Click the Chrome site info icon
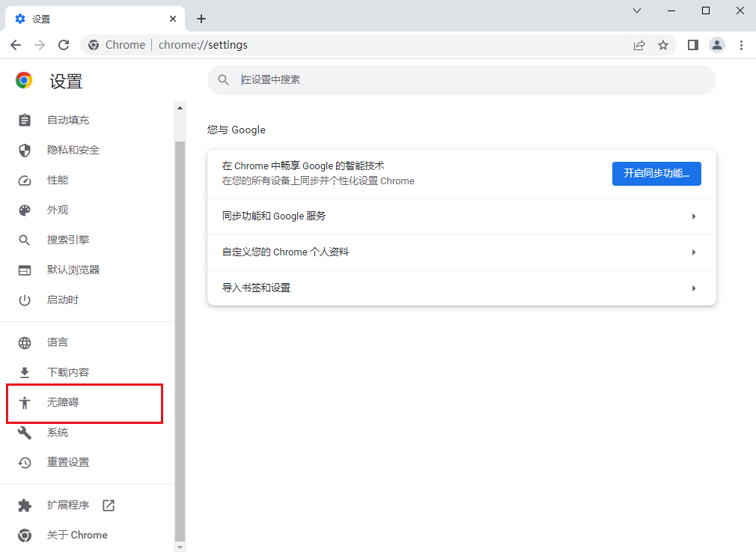Viewport: 756px width, 552px height. coord(93,45)
